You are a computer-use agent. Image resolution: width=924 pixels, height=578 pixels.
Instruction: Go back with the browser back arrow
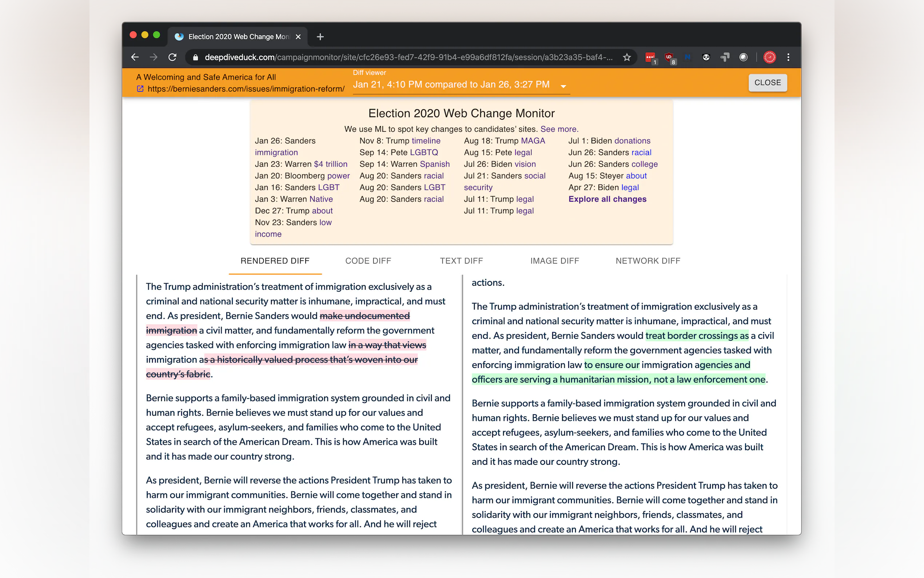click(x=135, y=58)
